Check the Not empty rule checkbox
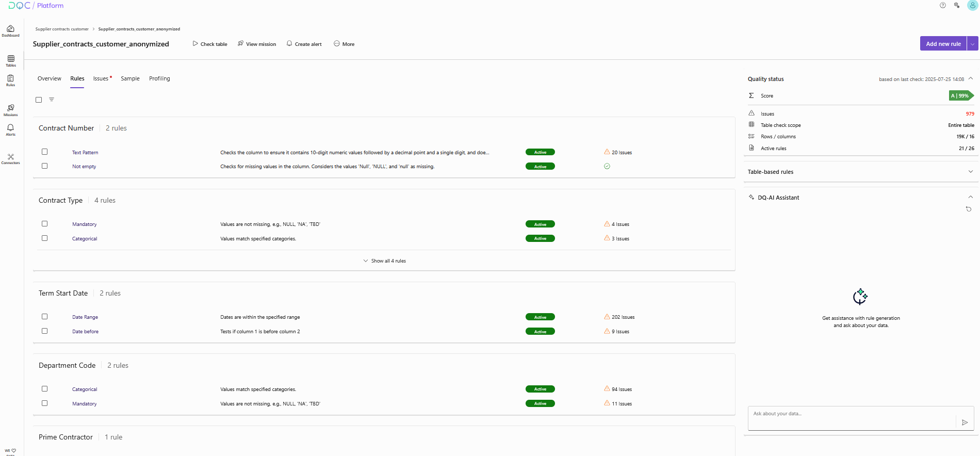 45,166
